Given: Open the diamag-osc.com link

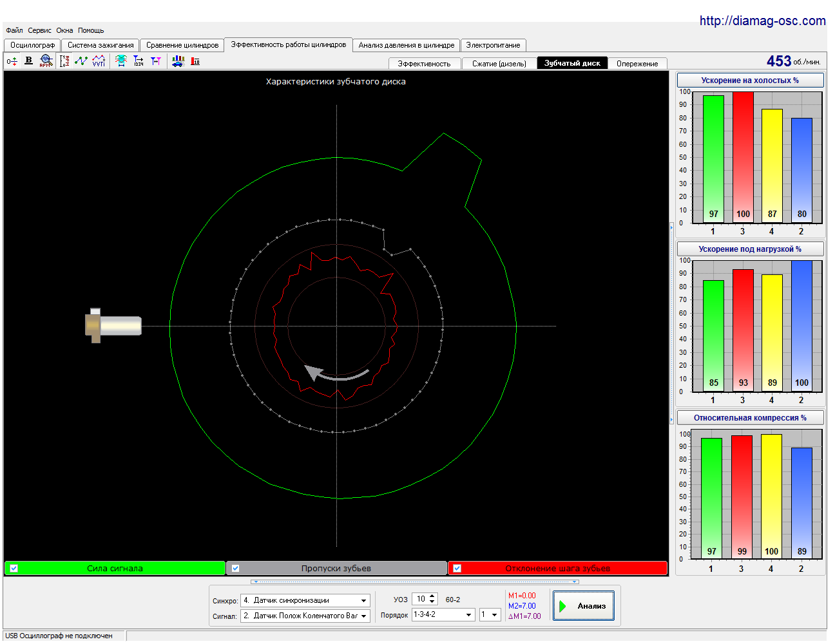Looking at the screenshot, I should (x=762, y=21).
